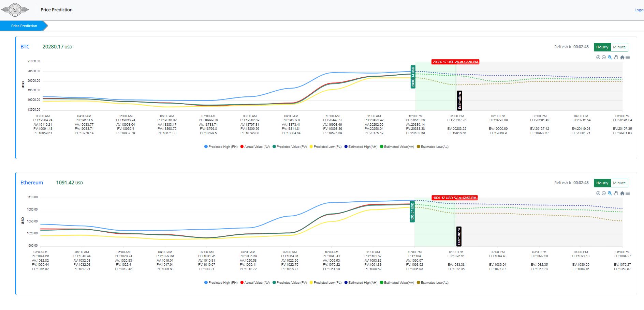Open the BTC chart hamburger menu
The width and height of the screenshot is (644, 310).
click(628, 57)
